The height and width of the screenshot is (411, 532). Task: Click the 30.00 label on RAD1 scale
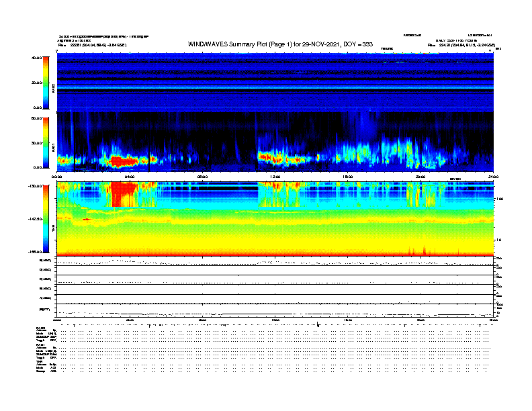(37, 142)
